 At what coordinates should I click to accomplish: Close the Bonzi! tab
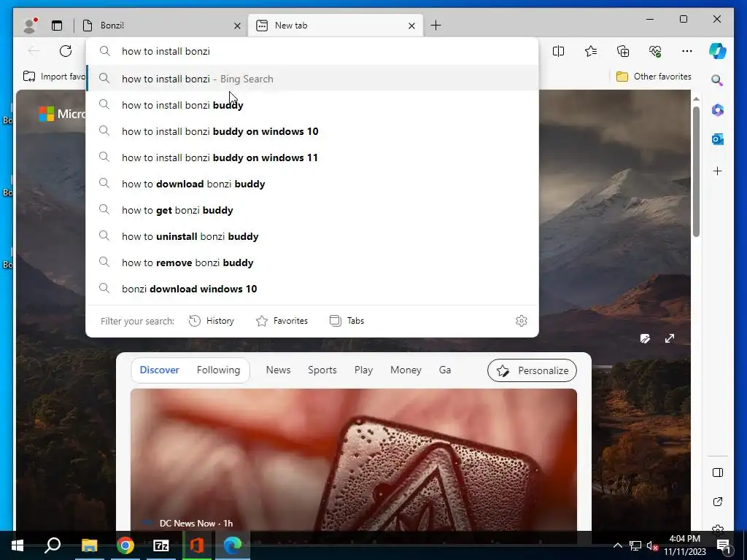pos(237,26)
